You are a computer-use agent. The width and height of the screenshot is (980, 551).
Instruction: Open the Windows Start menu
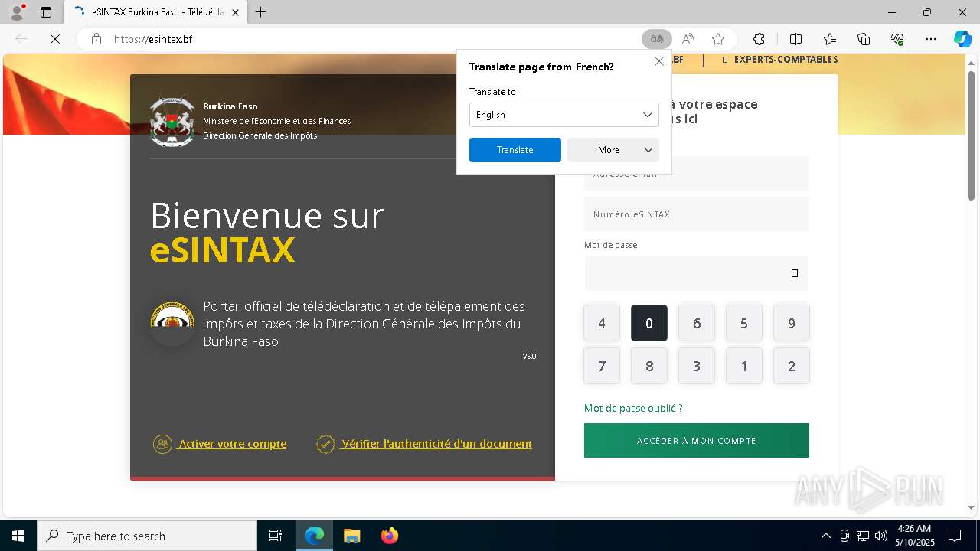(x=18, y=536)
